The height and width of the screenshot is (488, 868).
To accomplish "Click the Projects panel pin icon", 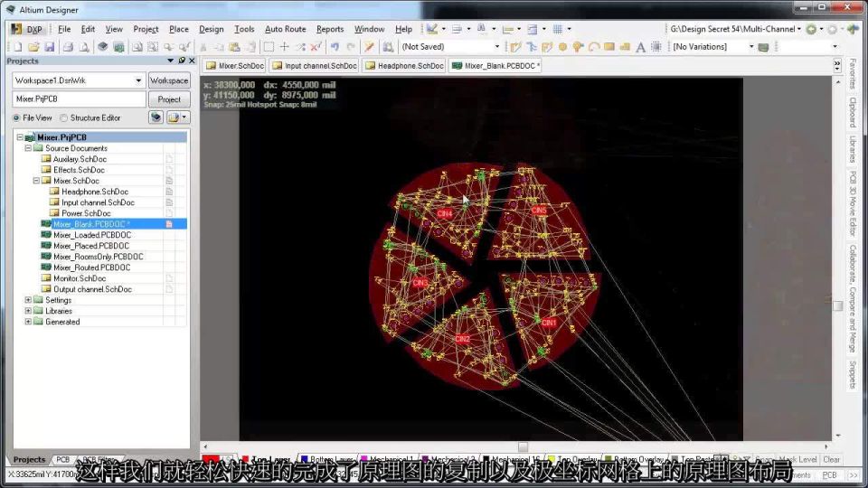I will tap(182, 61).
